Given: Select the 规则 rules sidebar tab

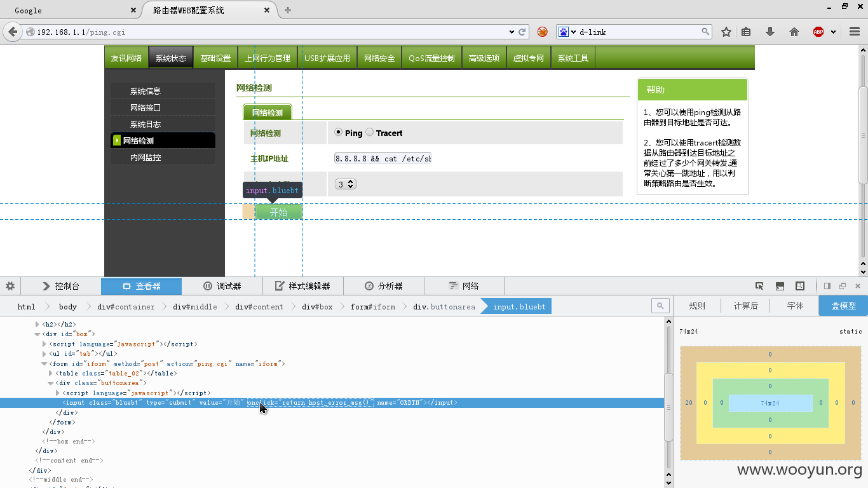Looking at the screenshot, I should click(697, 306).
